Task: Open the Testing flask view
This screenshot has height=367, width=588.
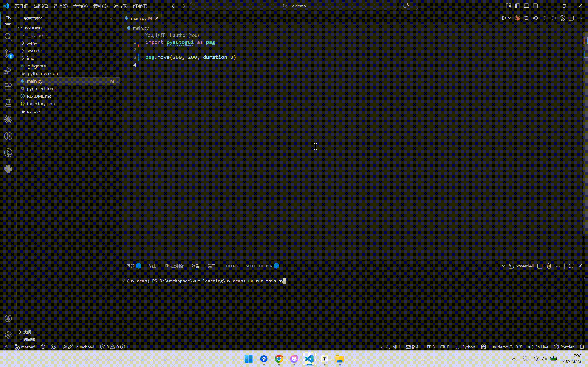Action: pyautogui.click(x=8, y=103)
